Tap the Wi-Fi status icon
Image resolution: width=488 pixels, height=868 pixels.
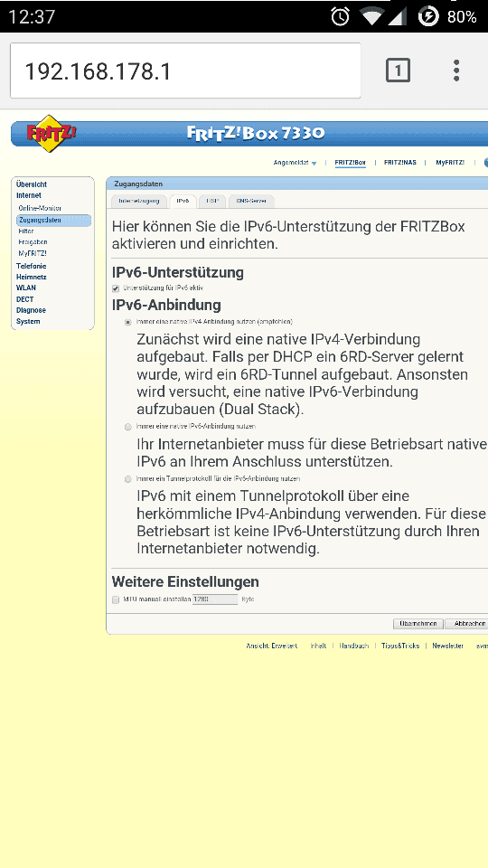tap(371, 16)
